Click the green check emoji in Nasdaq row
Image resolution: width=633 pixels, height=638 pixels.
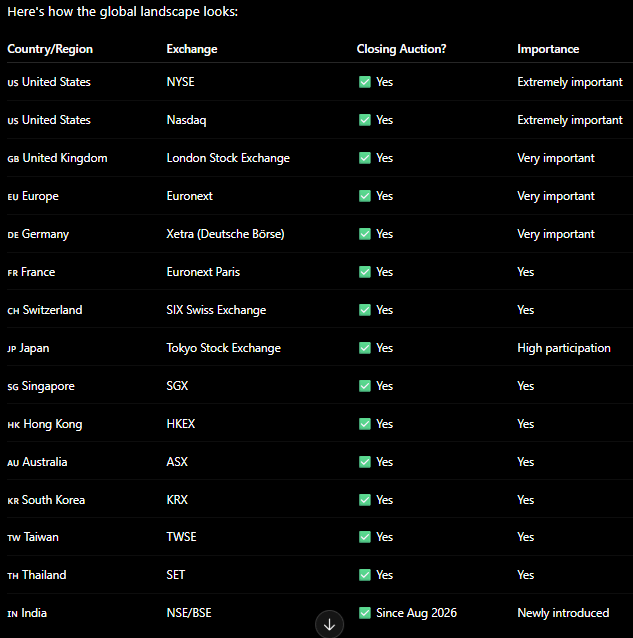coord(365,120)
